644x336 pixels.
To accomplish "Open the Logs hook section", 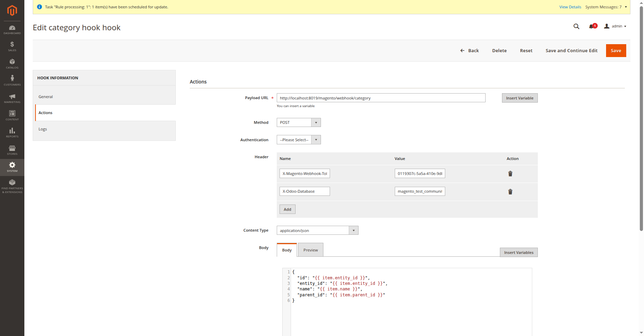I will (104, 129).
